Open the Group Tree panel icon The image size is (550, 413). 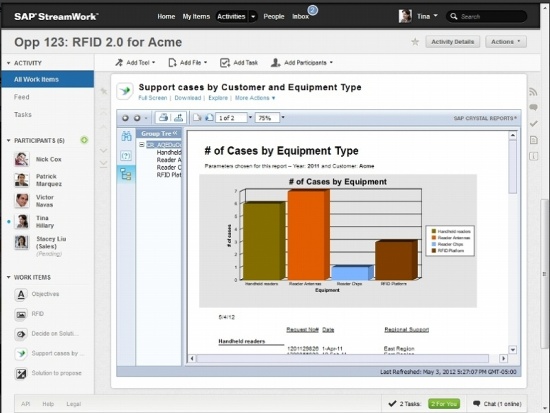pos(126,174)
